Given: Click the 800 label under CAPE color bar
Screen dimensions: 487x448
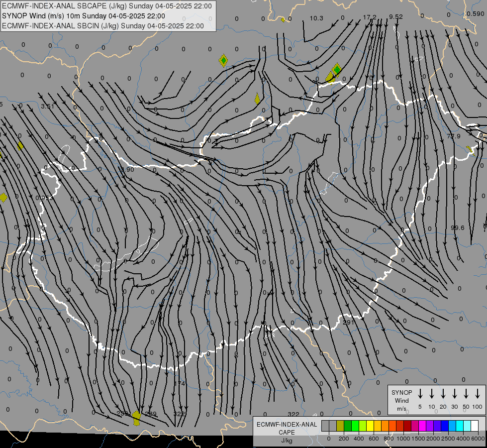Looking at the screenshot, I should (x=389, y=439).
